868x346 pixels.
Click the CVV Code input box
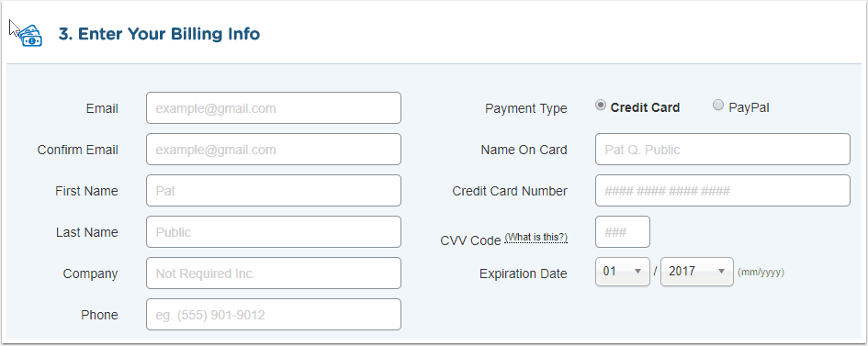click(622, 231)
